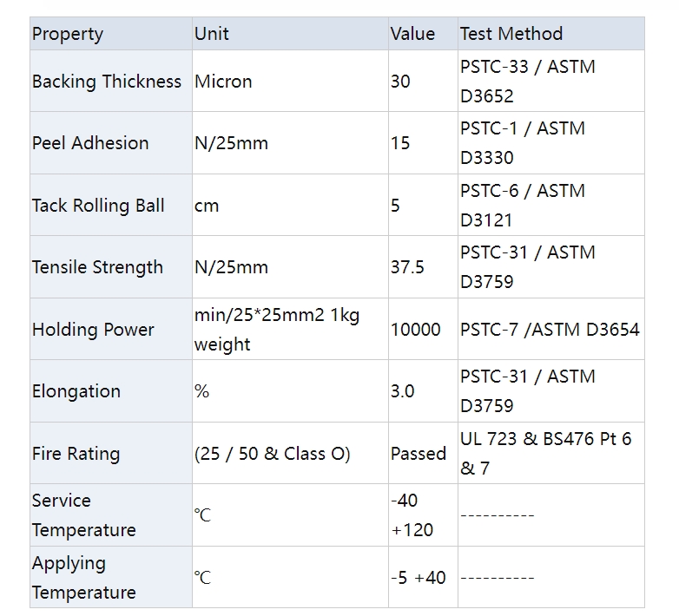Click the PSTC-1 / ASTM D3330 cell
The width and height of the screenshot is (679, 616).
tap(523, 143)
